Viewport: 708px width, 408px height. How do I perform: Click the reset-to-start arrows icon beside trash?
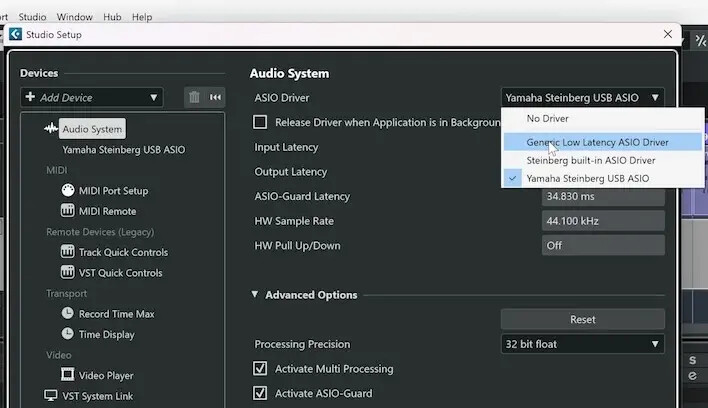tap(215, 97)
